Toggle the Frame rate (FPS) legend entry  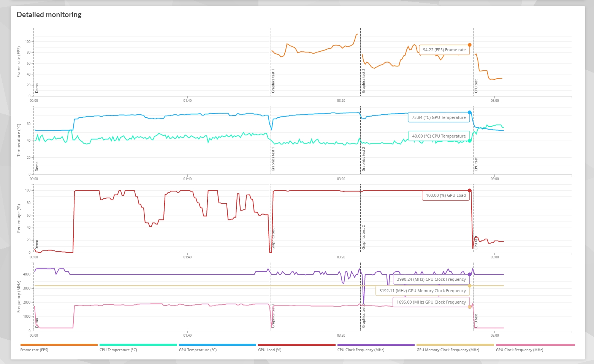(34, 350)
